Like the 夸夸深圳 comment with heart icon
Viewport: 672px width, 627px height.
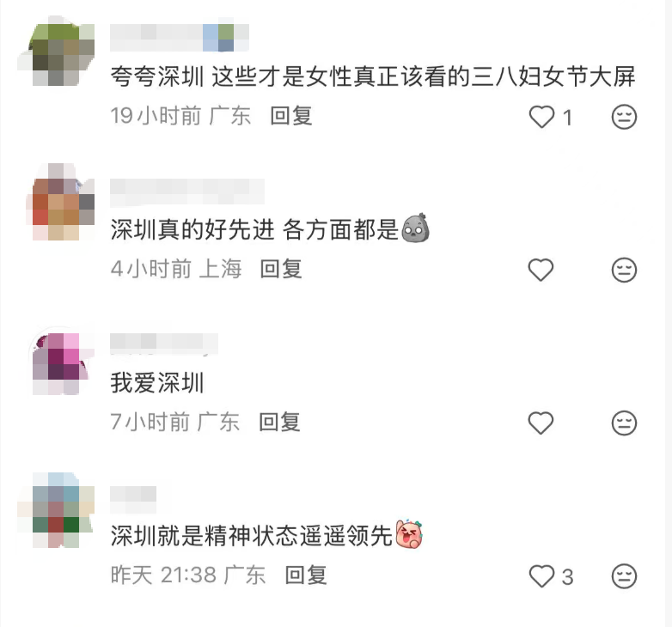(x=541, y=117)
